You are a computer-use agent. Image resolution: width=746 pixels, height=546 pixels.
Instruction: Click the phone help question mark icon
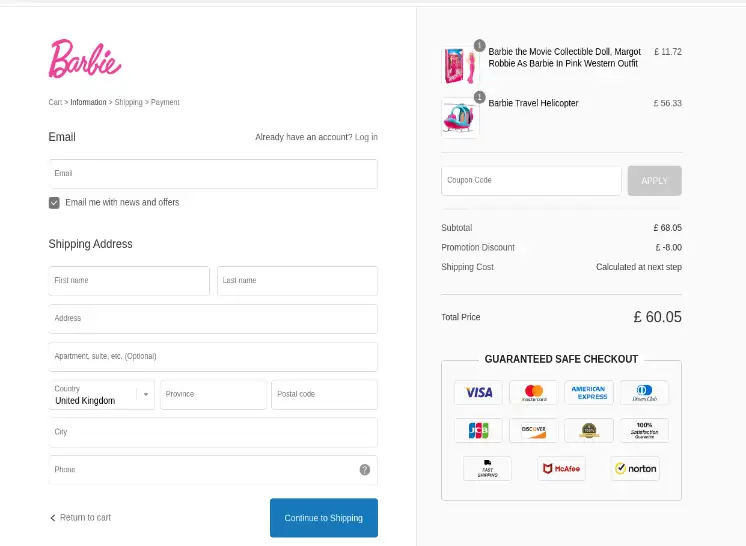click(364, 470)
